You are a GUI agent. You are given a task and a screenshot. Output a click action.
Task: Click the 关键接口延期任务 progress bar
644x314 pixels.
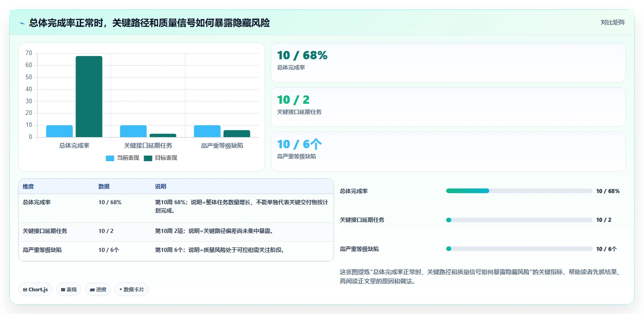[x=519, y=220]
